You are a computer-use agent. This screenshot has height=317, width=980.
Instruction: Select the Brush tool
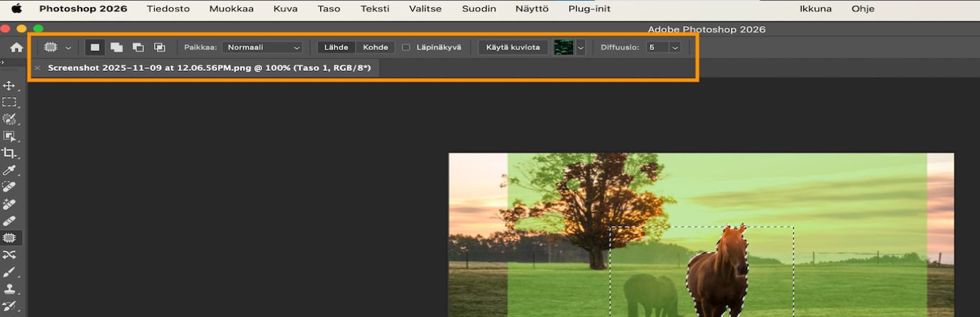(x=9, y=272)
